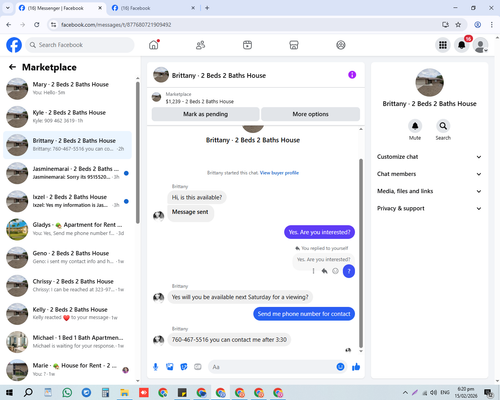
Task: Open Chrome's three-dot menu
Action: (x=492, y=25)
